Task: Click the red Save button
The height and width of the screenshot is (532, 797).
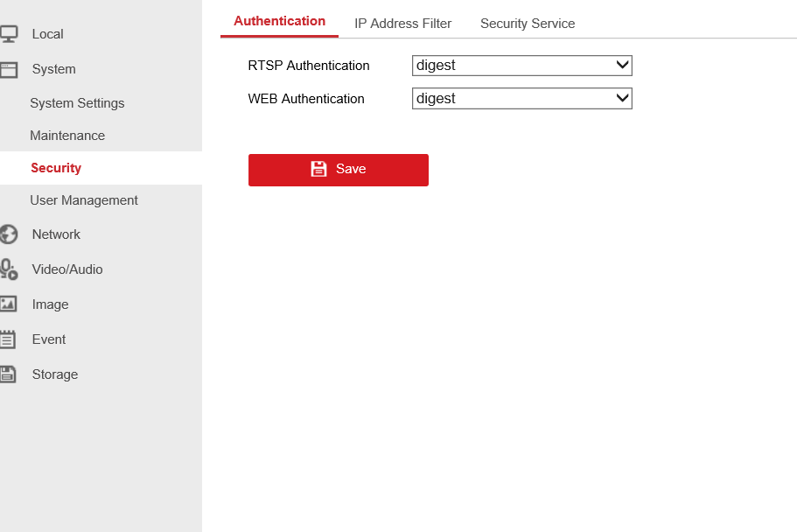Action: (x=339, y=170)
